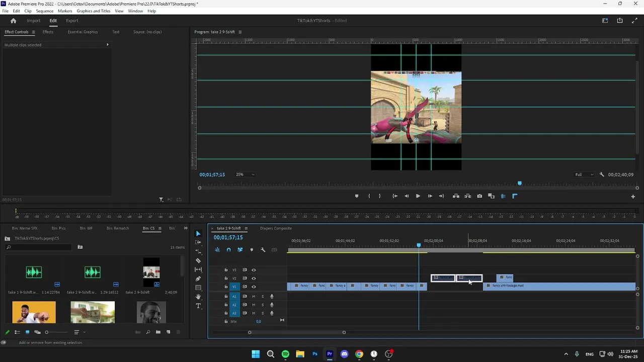
Task: Toggle V3 track output eye
Action: (254, 270)
